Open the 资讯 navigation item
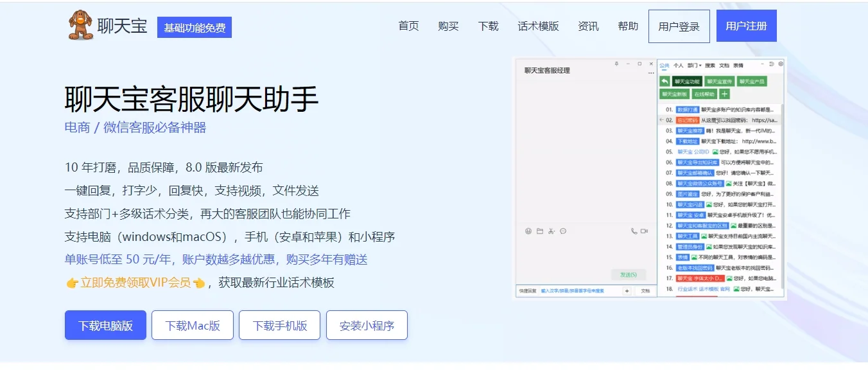The image size is (868, 372). coord(589,26)
